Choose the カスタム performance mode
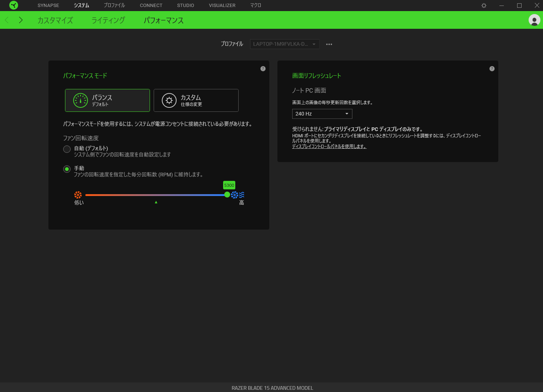The height and width of the screenshot is (392, 543). pyautogui.click(x=196, y=100)
